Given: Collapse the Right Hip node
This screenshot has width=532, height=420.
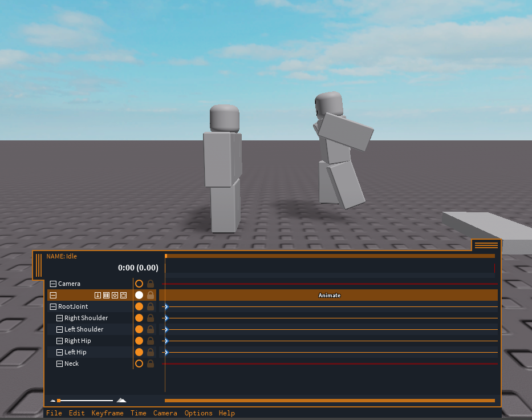Looking at the screenshot, I should coord(59,341).
